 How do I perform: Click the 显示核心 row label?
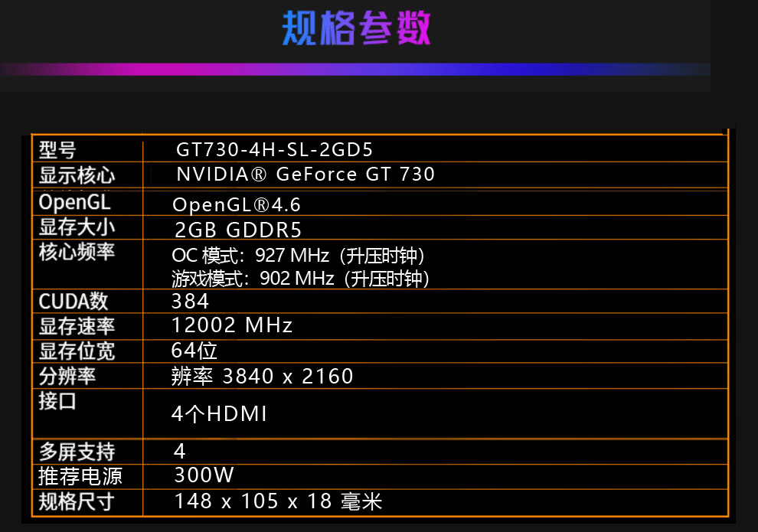click(77, 175)
